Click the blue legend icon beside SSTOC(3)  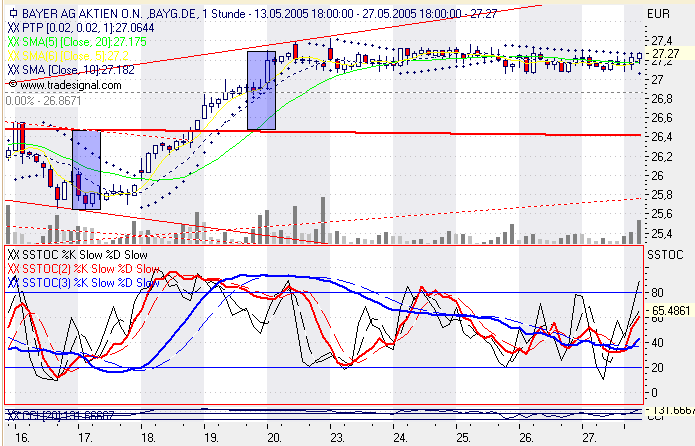14,282
